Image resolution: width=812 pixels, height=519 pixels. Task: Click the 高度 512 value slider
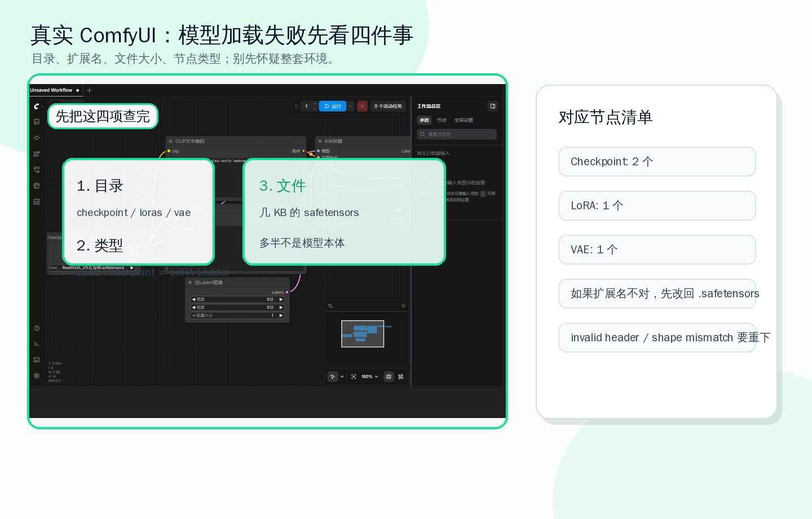pos(237,307)
